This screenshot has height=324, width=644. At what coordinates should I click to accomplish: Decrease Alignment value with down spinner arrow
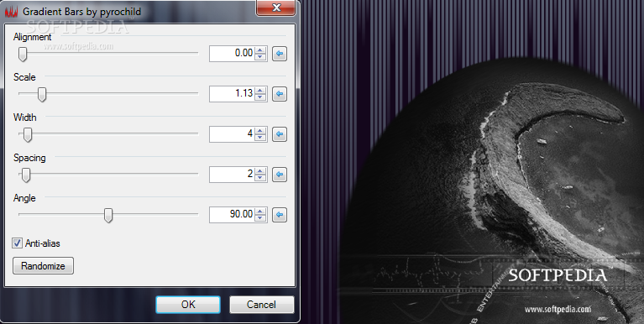260,57
